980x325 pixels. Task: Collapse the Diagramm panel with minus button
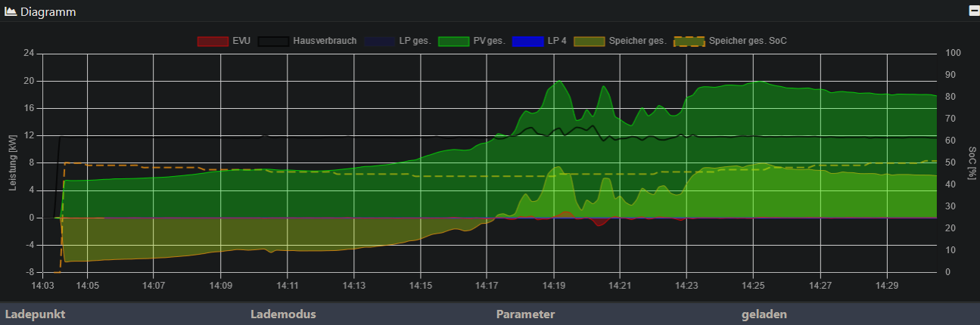(974, 11)
